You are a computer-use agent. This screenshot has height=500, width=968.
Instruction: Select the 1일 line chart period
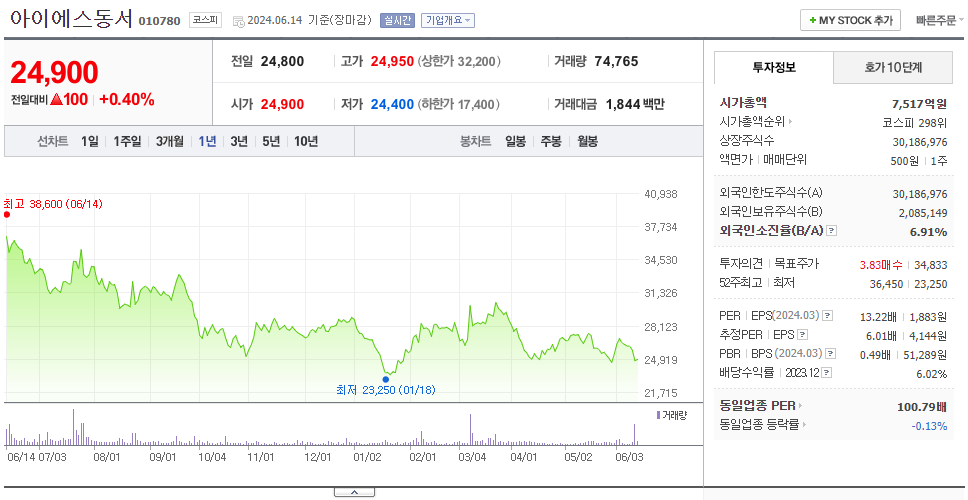click(x=90, y=141)
